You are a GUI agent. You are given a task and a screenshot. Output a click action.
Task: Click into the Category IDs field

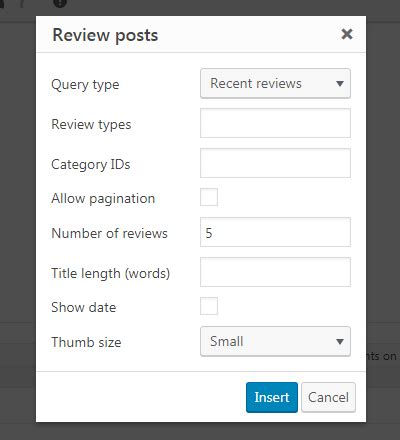tap(275, 163)
